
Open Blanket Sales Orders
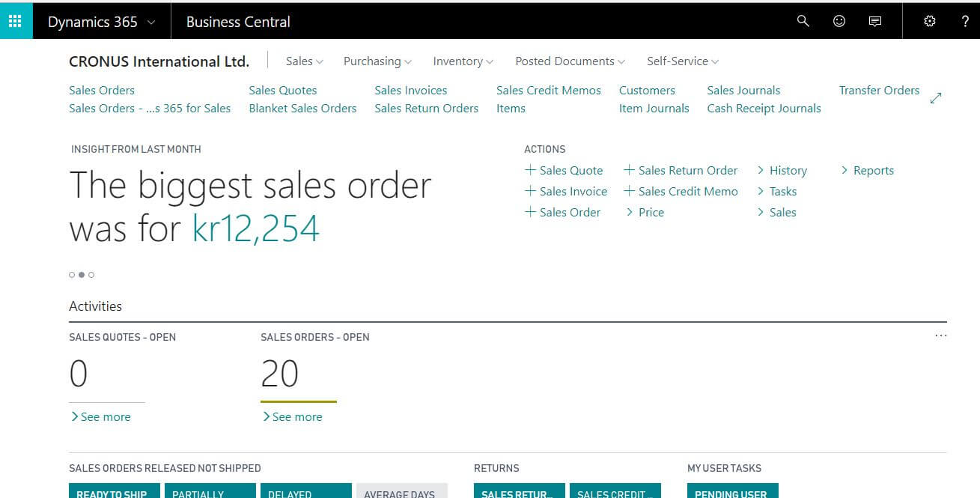(302, 109)
